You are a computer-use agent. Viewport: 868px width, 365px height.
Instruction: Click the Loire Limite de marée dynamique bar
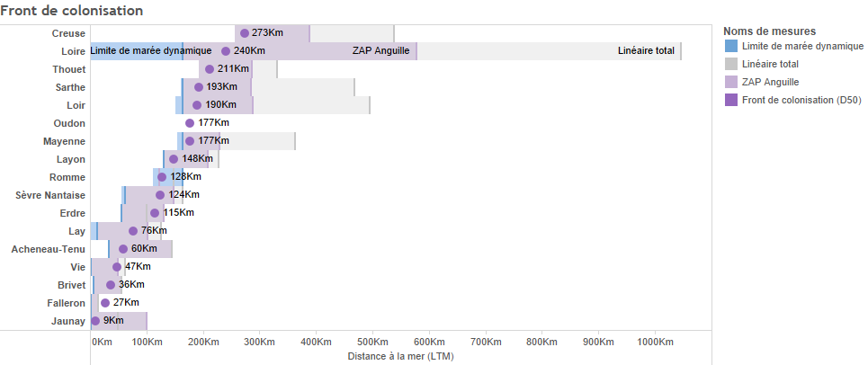click(136, 51)
